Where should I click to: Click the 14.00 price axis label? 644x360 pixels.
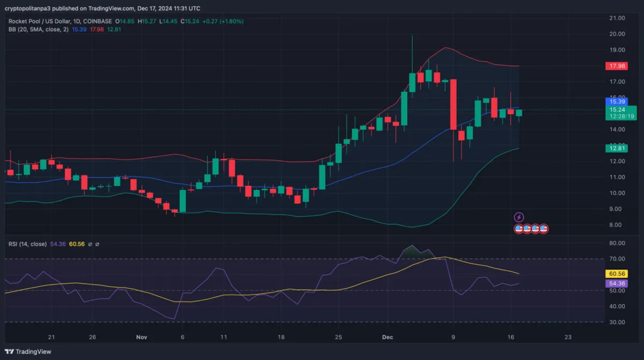tap(617, 129)
